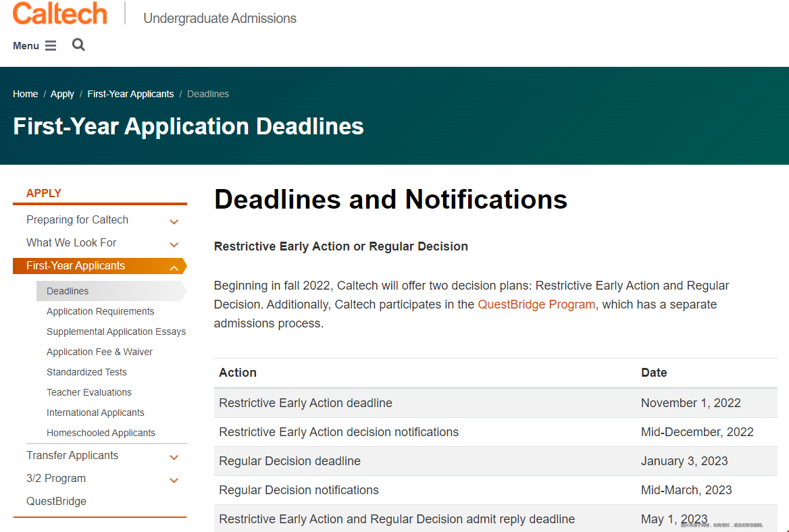Image resolution: width=789 pixels, height=532 pixels.
Task: Click Undergraduate Admissions header text
Action: click(220, 18)
